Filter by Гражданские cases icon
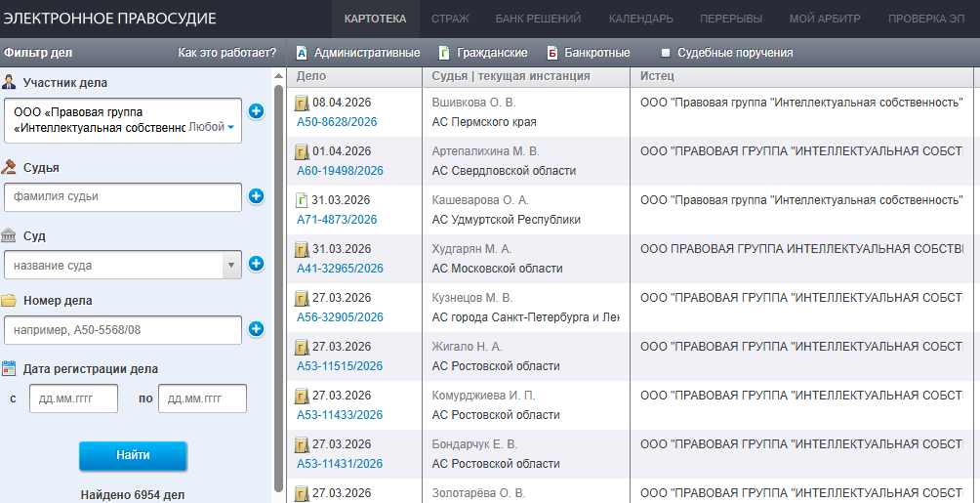 click(444, 53)
